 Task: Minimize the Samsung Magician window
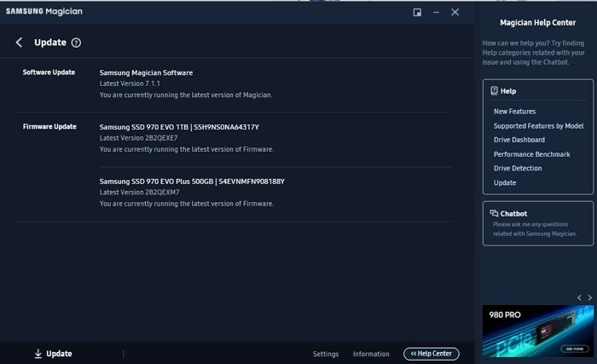click(436, 12)
